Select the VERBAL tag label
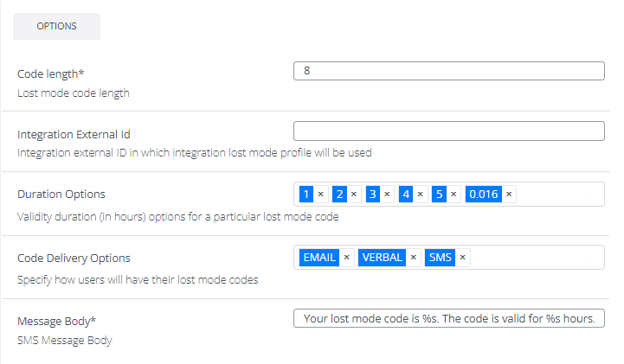The height and width of the screenshot is (364, 624). pyautogui.click(x=381, y=258)
